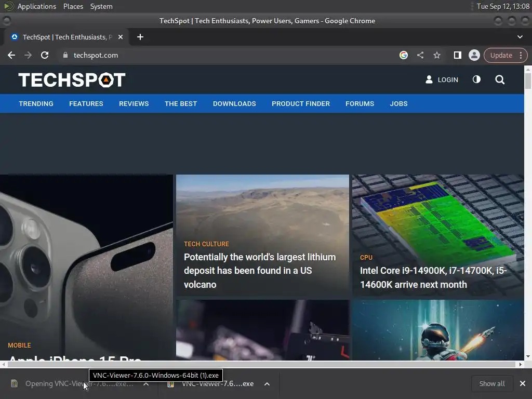Image resolution: width=532 pixels, height=399 pixels.
Task: Open Chrome side panel icon
Action: (457, 55)
